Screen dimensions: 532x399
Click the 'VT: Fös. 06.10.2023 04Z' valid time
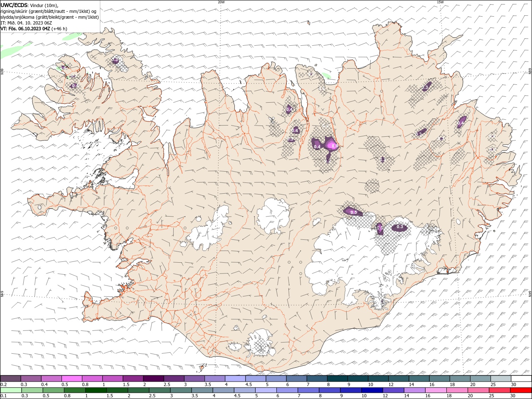point(25,29)
